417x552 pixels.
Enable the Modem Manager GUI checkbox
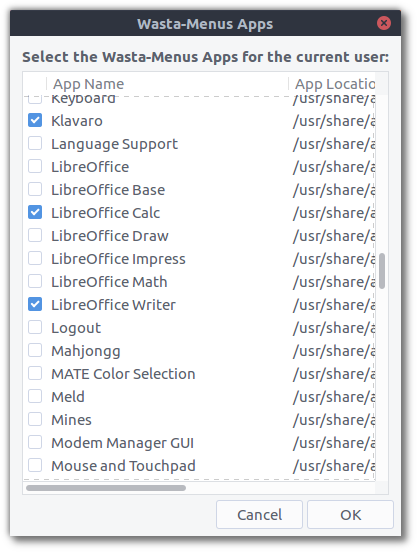[35, 442]
